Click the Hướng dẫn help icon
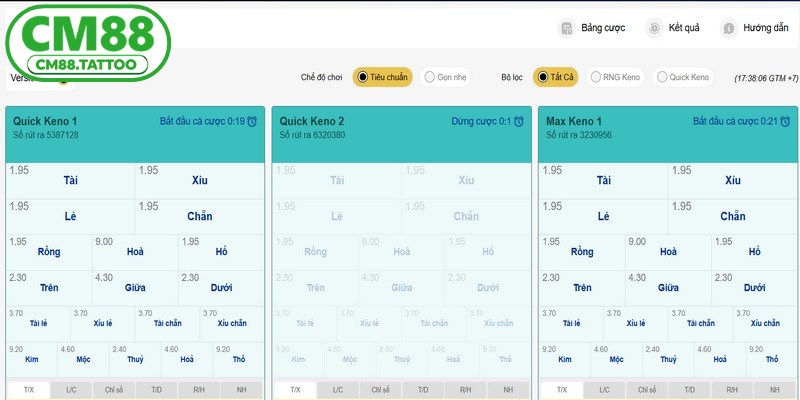 (729, 28)
